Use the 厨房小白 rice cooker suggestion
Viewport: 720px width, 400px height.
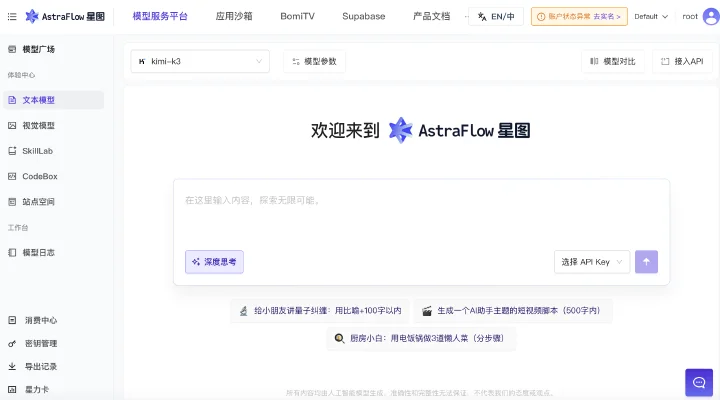pos(421,338)
